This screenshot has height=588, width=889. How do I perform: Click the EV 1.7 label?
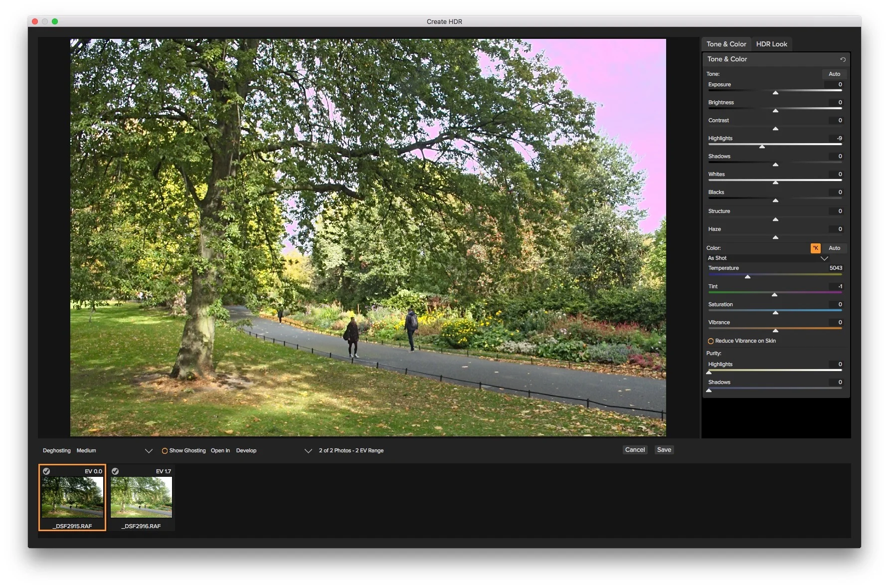coord(163,471)
